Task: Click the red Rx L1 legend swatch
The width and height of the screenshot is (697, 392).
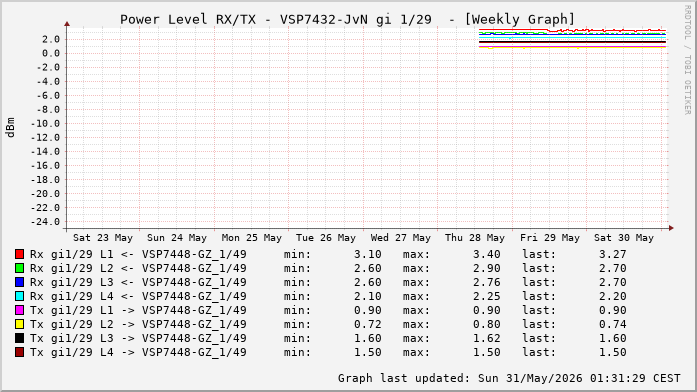Action: pos(19,254)
